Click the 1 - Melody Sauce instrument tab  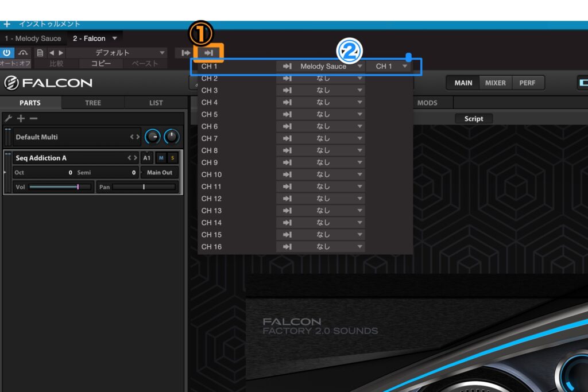tap(33, 38)
